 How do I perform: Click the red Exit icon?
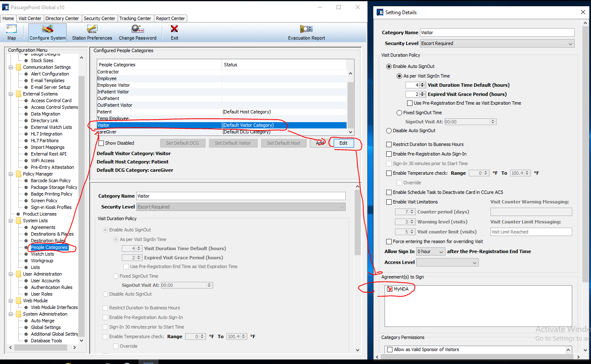click(x=174, y=29)
